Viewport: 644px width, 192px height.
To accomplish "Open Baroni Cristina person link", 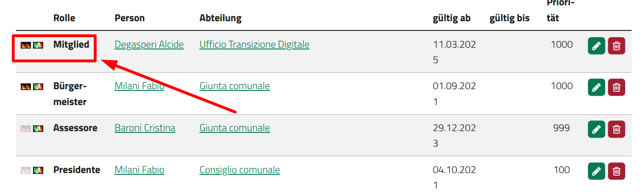I will click(145, 128).
